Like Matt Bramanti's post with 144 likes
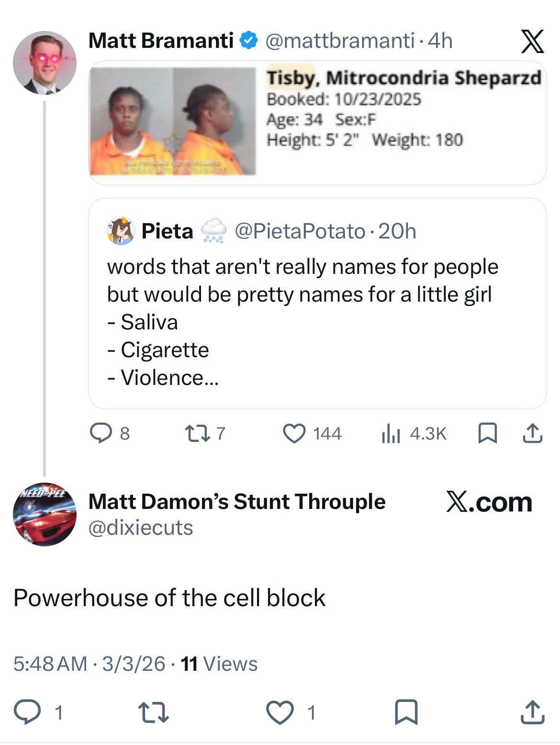 [294, 433]
